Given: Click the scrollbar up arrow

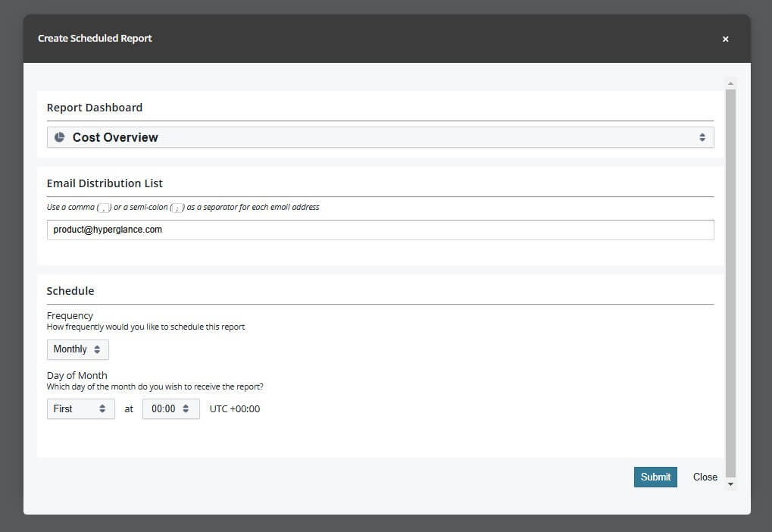Looking at the screenshot, I should pos(730,83).
